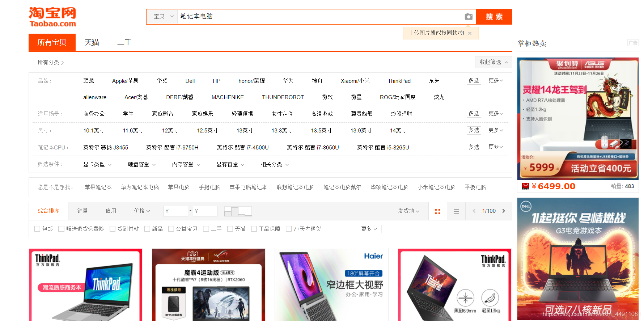Filter by brand ROG/玩家国度
644x321 pixels.
tap(398, 97)
